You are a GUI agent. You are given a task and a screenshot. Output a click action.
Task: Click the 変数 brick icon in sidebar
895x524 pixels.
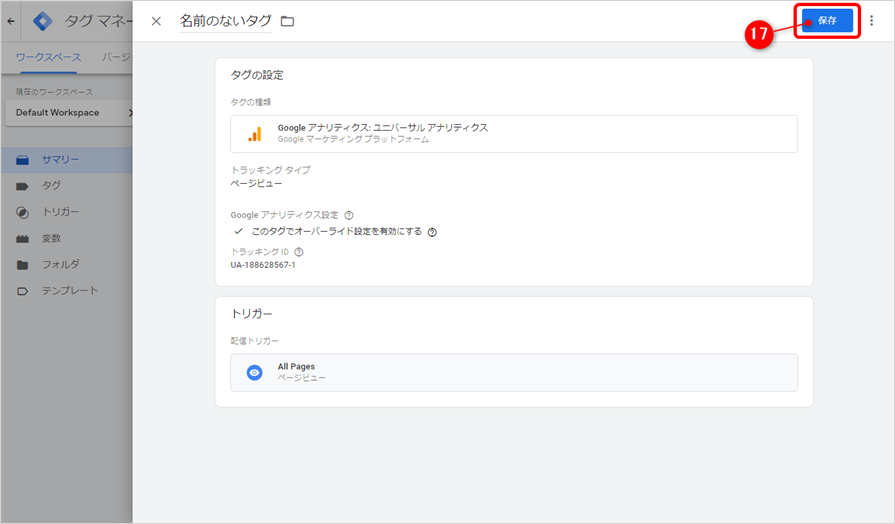coord(22,239)
